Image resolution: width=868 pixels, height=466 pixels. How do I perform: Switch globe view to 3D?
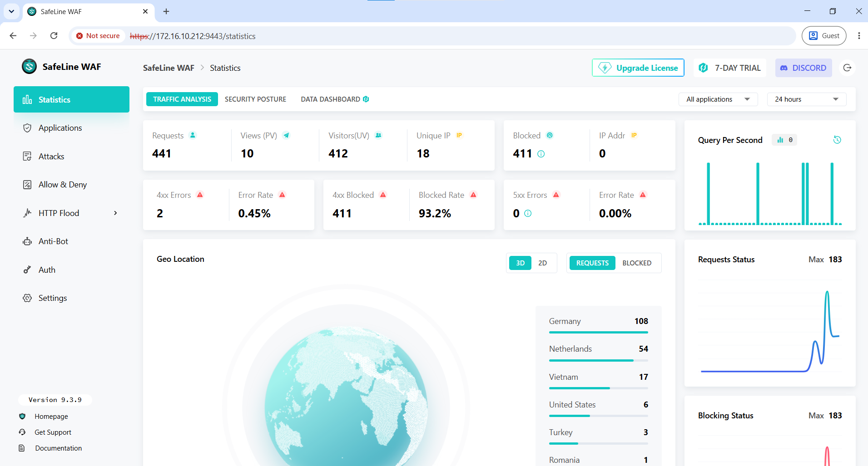521,263
